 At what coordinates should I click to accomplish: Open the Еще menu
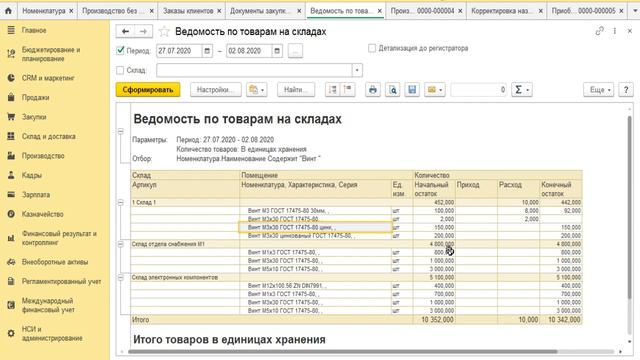[599, 90]
